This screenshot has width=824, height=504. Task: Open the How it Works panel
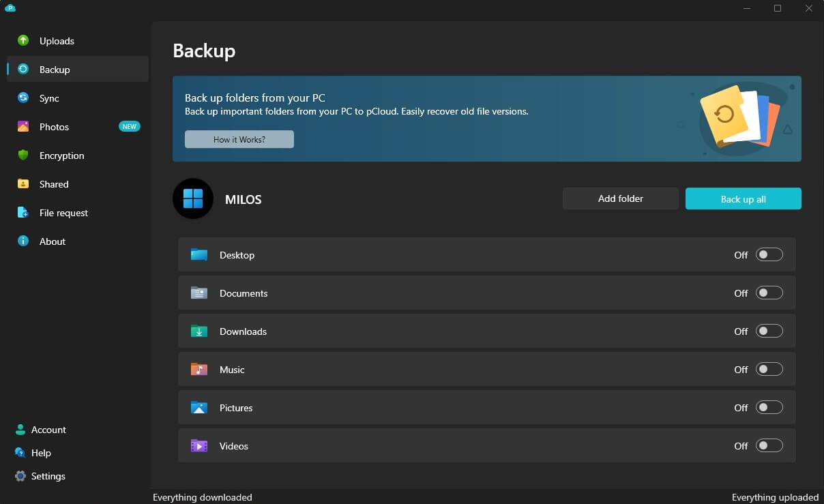click(239, 139)
